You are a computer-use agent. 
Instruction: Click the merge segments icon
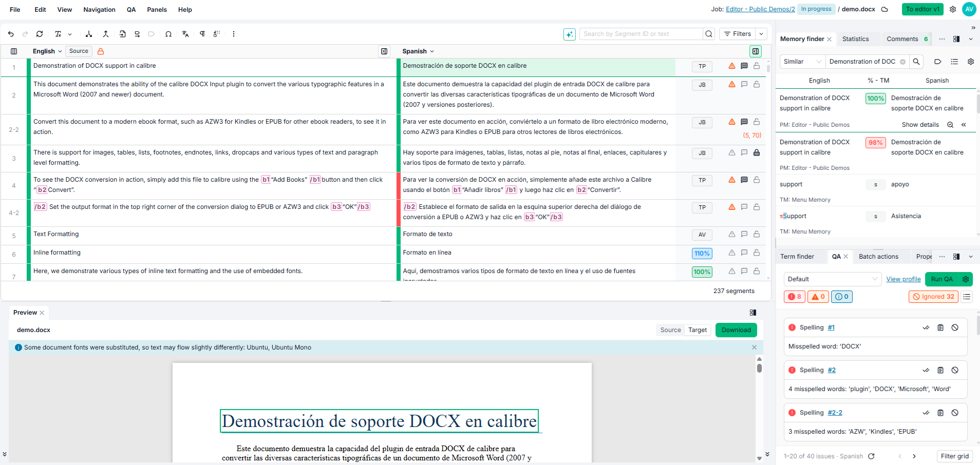tap(106, 34)
